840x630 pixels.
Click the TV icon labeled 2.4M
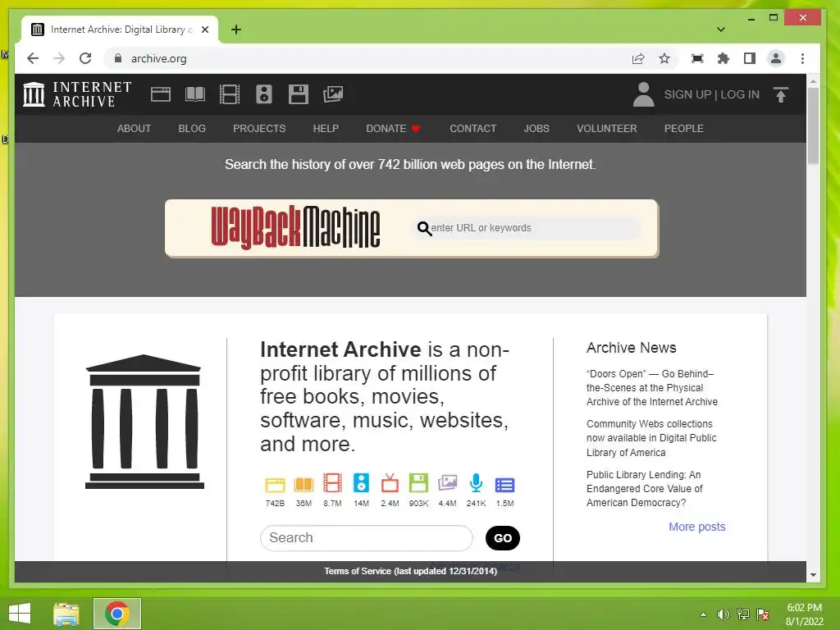[x=390, y=483]
